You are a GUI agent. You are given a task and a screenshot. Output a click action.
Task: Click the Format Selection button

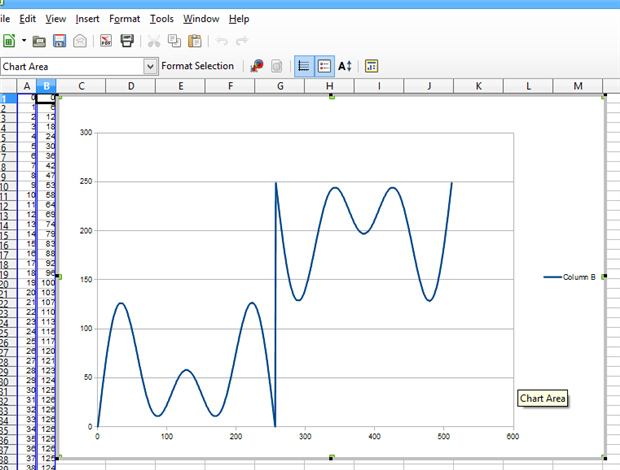(x=197, y=66)
